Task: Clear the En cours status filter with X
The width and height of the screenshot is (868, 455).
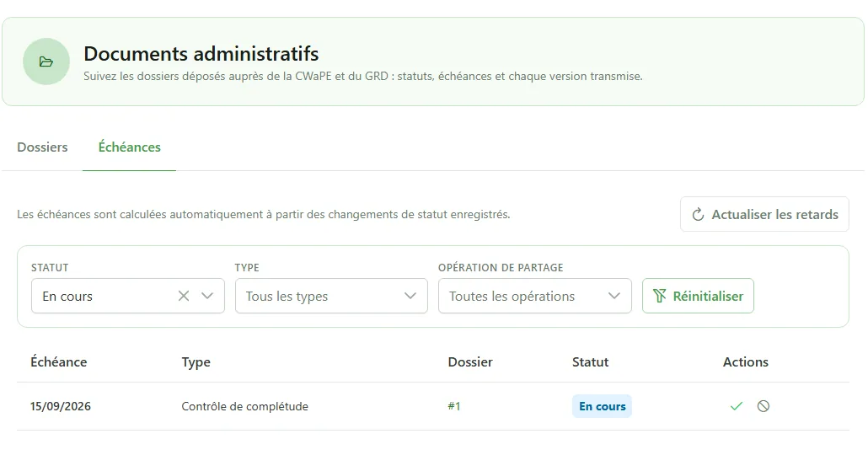Action: pyautogui.click(x=184, y=296)
